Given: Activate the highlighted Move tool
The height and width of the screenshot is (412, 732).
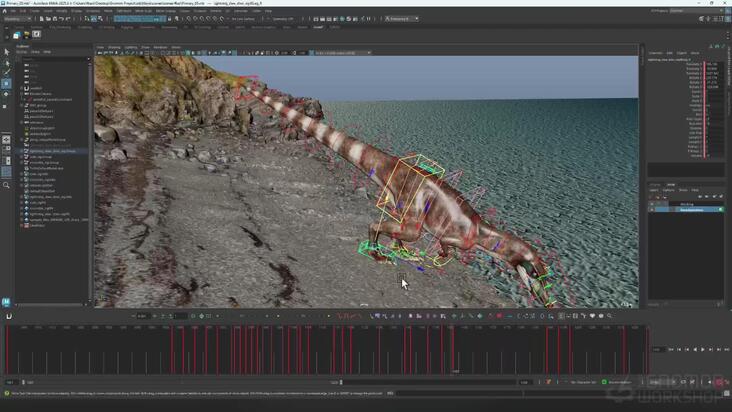Looking at the screenshot, I should point(6,83).
